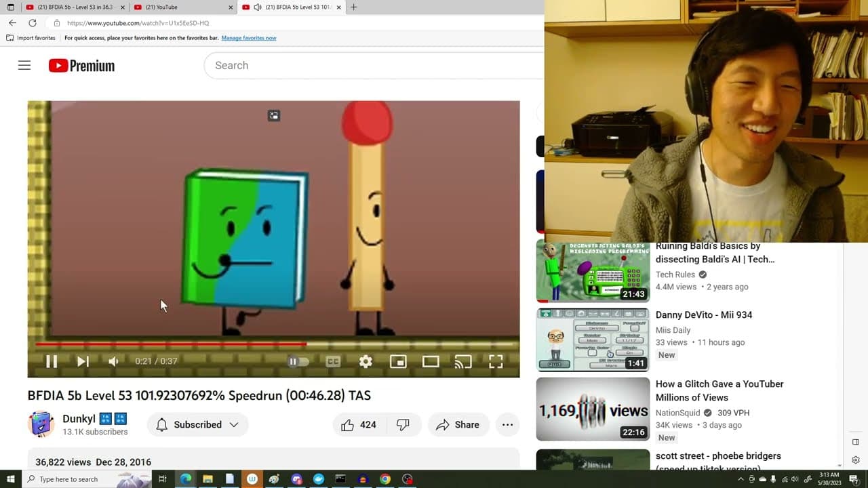Viewport: 868px width, 488px height.
Task: Open the 'How a Glitch Gave a YouTuber' title
Action: 719,391
